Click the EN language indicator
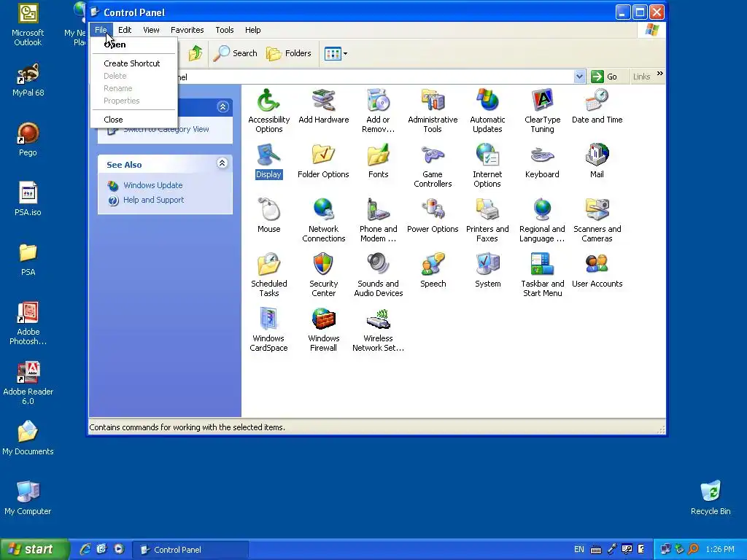This screenshot has width=747, height=560. (x=578, y=550)
